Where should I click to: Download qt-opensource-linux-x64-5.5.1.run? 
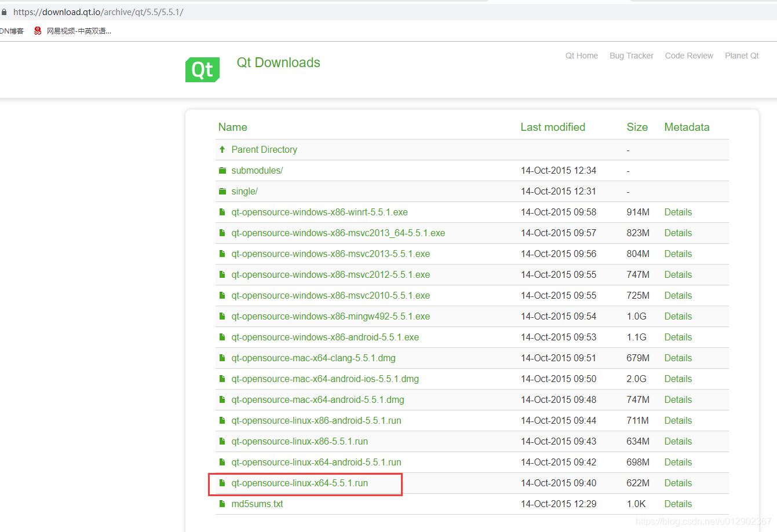point(300,483)
